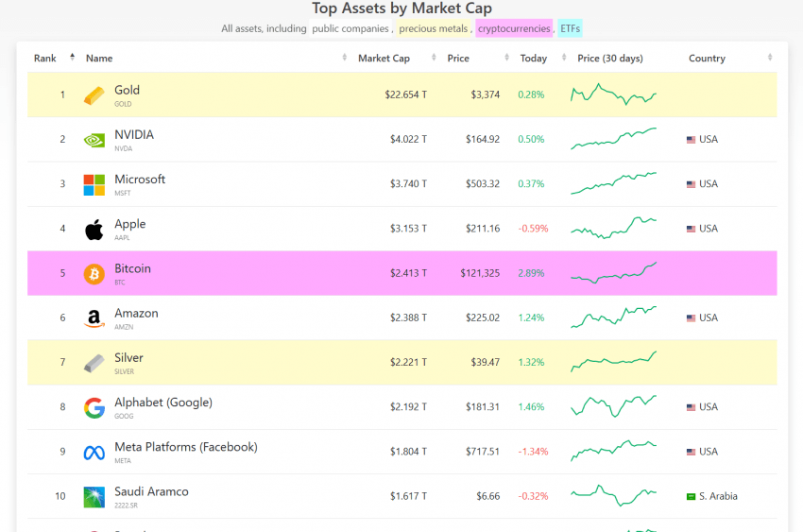Click Silver 30-day price chart
This screenshot has height=532, width=803.
coord(613,362)
